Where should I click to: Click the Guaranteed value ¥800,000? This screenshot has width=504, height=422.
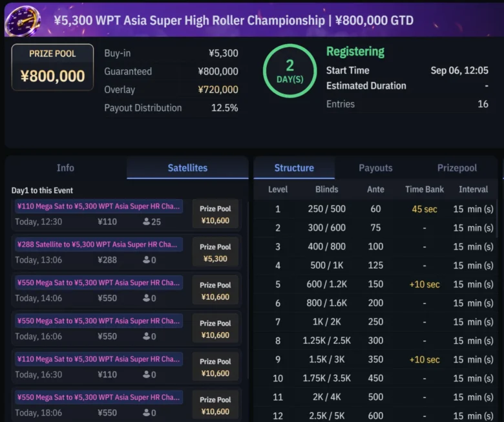(218, 71)
